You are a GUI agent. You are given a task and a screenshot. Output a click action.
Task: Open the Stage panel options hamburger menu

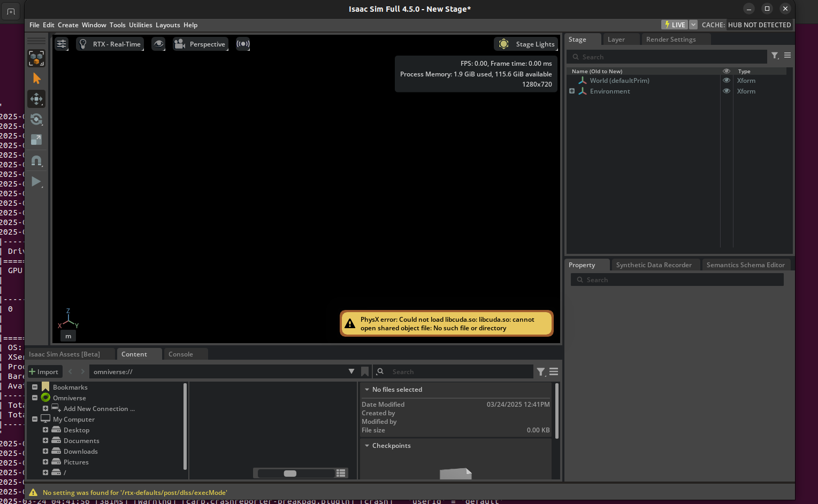[x=788, y=55]
